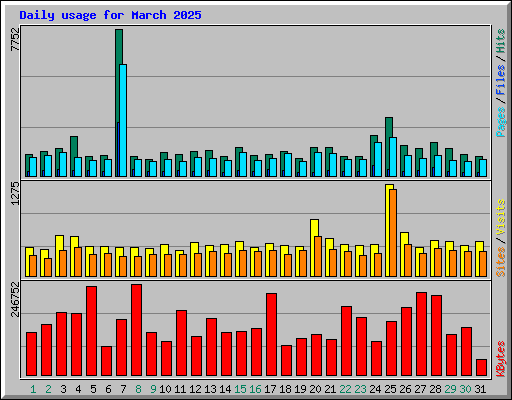The height and width of the screenshot is (400, 512).
Task: Click the "Daily usage for March 2025" title
Action: [110, 15]
